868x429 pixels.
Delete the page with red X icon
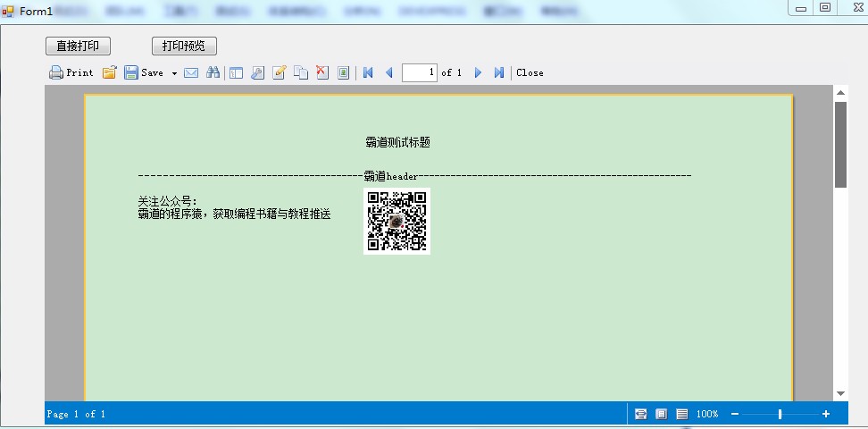point(322,72)
